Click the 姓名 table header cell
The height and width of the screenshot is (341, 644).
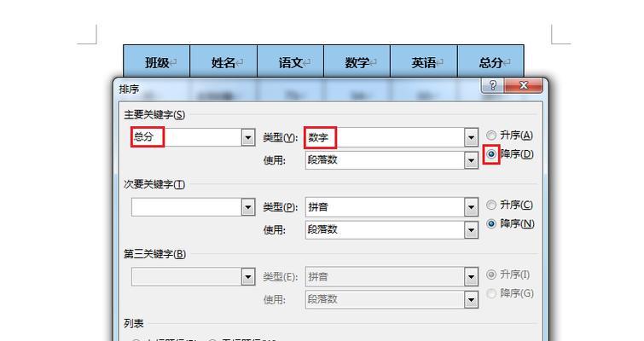coord(223,61)
